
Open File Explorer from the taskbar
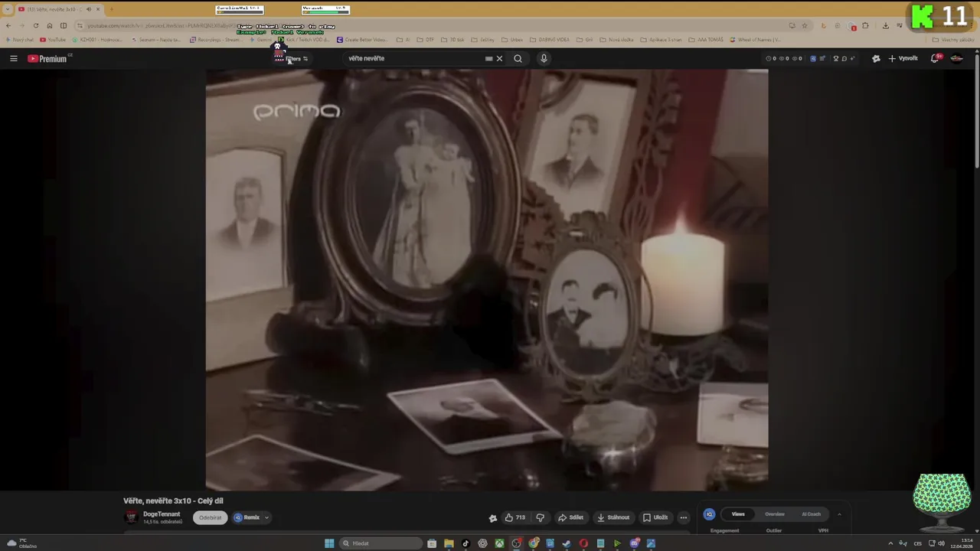(449, 543)
